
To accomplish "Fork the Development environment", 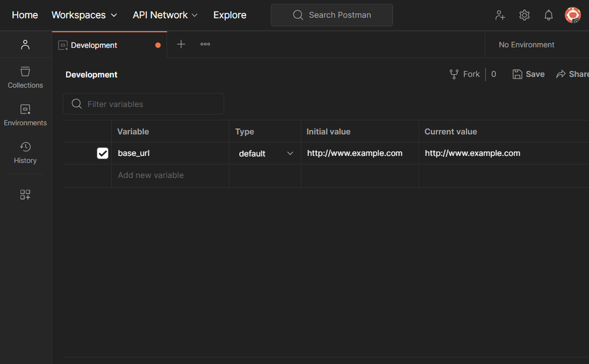I will [x=465, y=74].
